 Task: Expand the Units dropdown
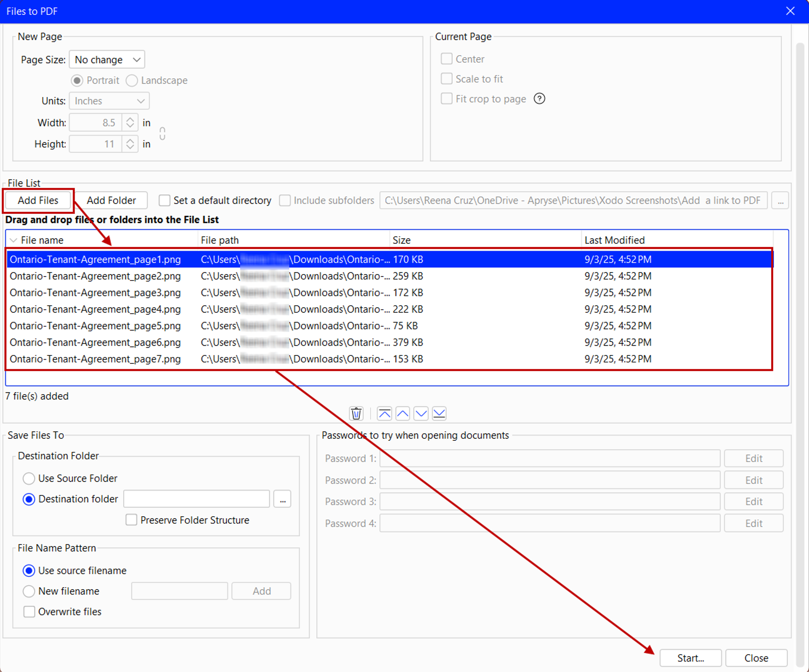click(x=109, y=101)
